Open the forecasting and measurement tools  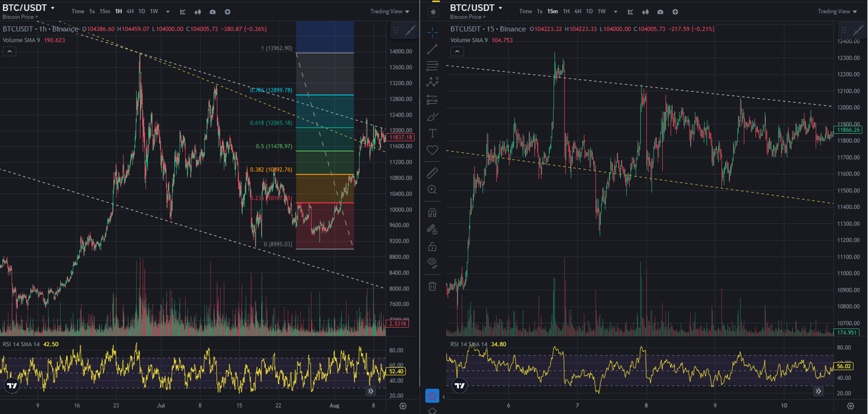click(433, 100)
